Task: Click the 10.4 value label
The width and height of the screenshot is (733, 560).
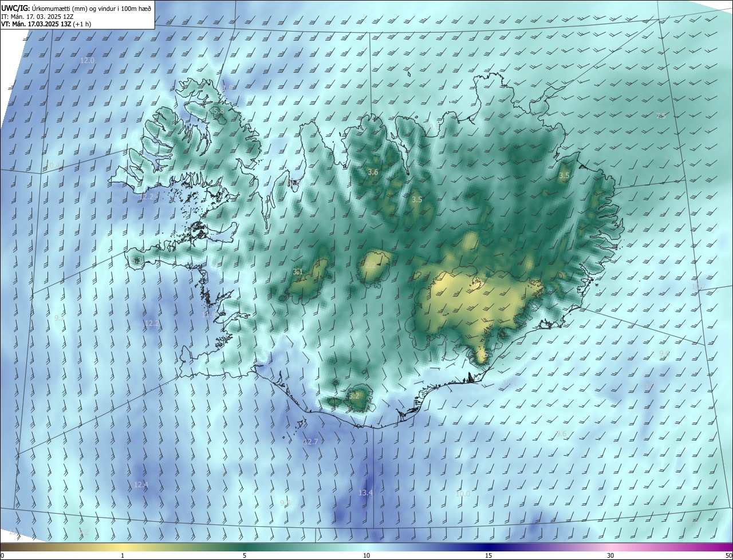Action: 53,166
